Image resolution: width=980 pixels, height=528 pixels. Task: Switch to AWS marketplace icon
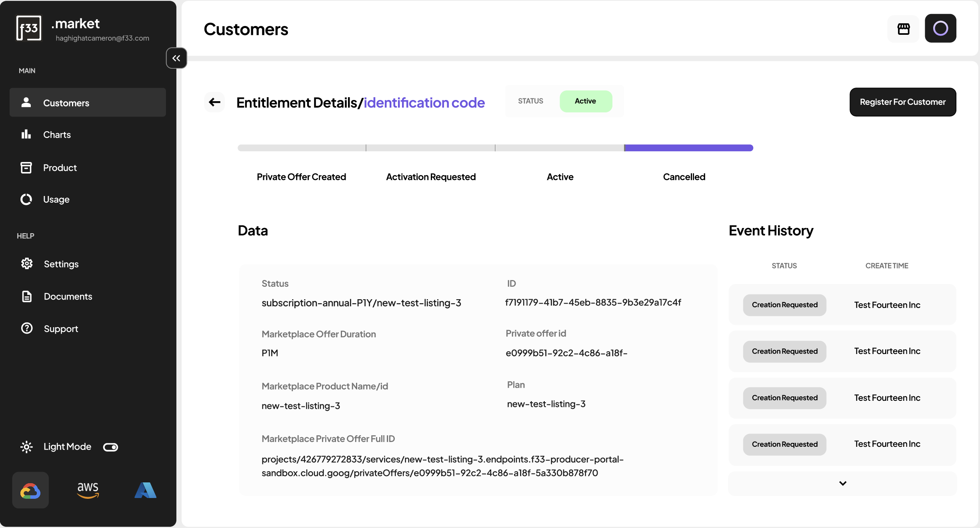click(x=88, y=490)
